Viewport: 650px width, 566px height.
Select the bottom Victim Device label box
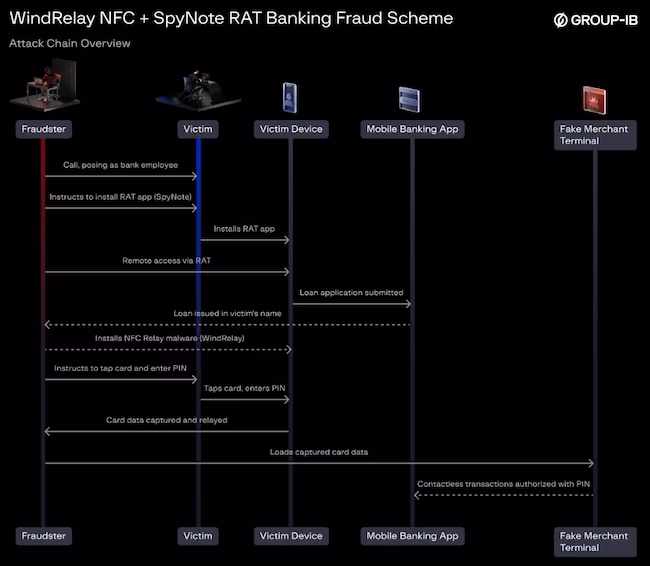(x=291, y=536)
